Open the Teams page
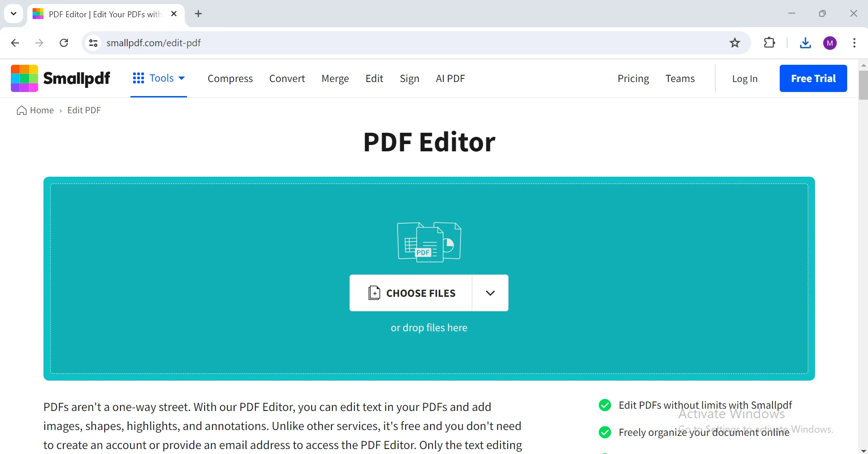Image resolution: width=868 pixels, height=454 pixels. pos(680,78)
